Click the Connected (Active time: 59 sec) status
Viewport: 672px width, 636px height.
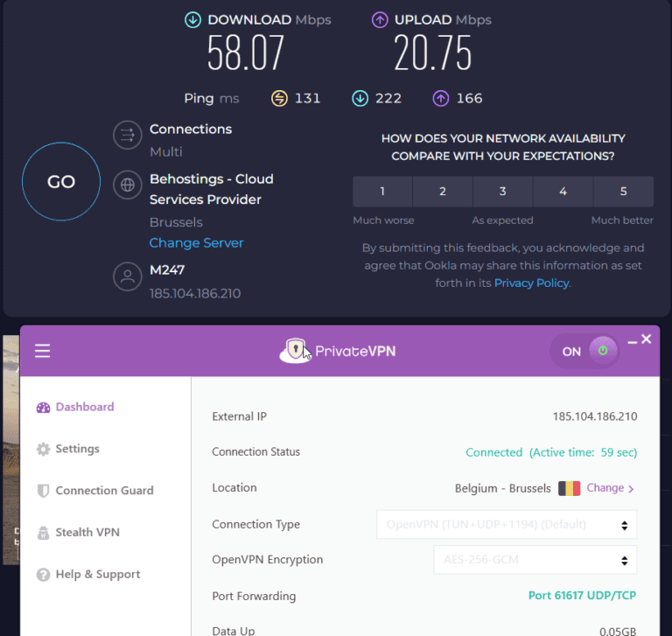[551, 452]
